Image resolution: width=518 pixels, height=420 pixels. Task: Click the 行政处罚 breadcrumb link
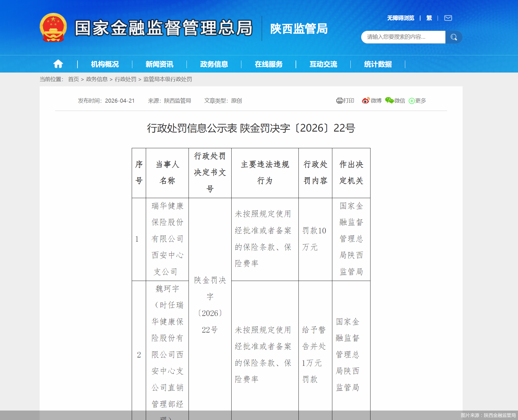click(125, 79)
